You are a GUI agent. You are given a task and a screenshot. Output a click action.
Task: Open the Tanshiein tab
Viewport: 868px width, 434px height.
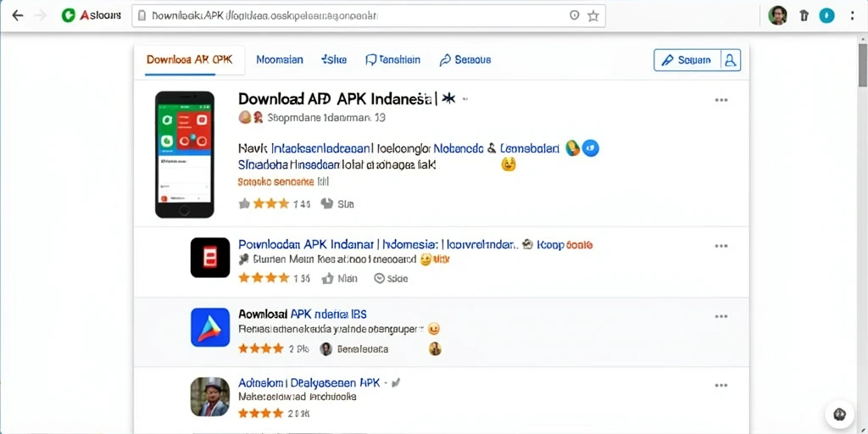(392, 60)
